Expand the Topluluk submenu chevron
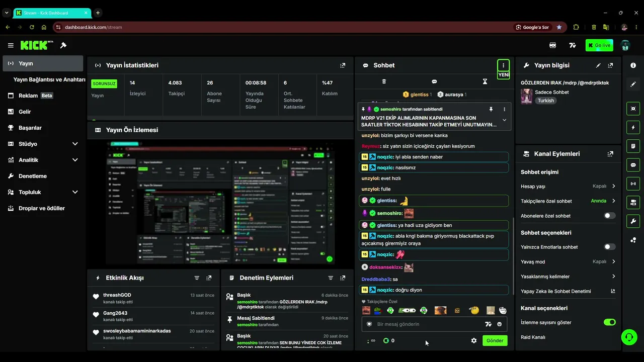Viewport: 644px width, 362px height. [75, 192]
